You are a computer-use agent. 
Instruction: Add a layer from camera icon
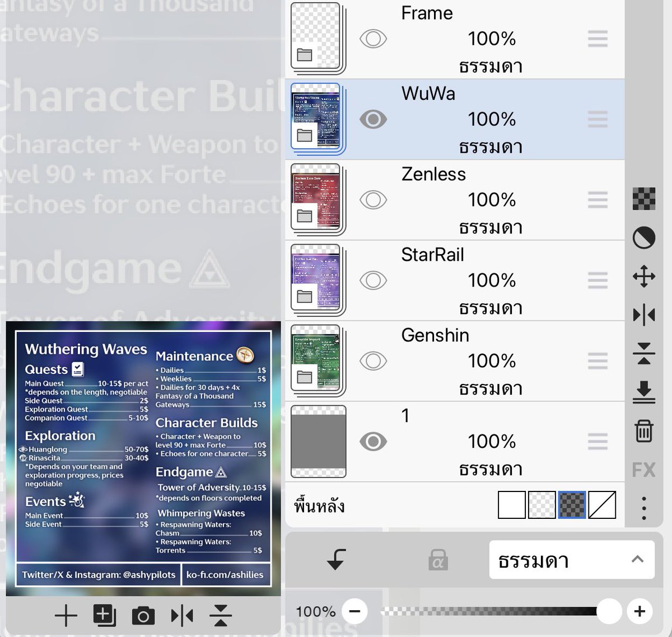(x=143, y=616)
